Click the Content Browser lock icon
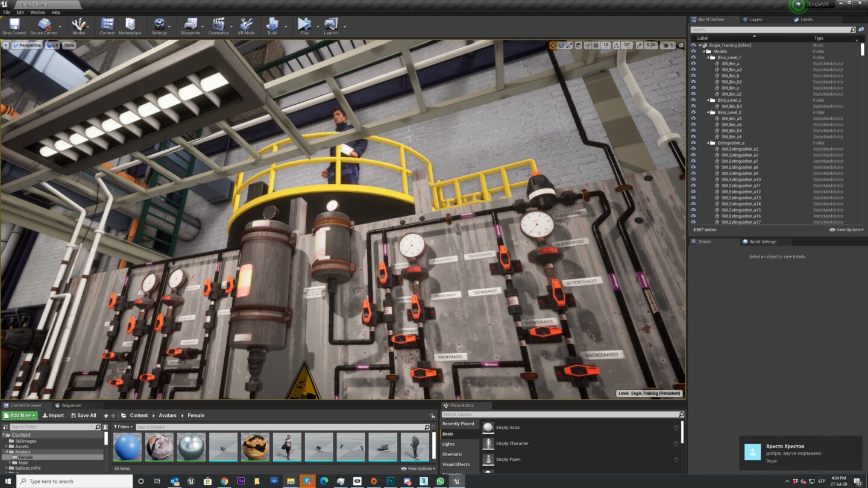The image size is (868, 488). 433,416
